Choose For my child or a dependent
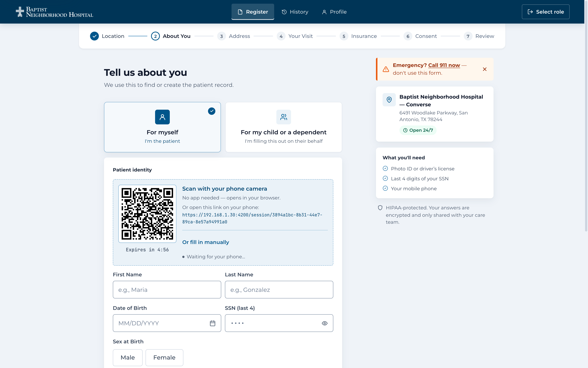This screenshot has width=588, height=368. (284, 127)
